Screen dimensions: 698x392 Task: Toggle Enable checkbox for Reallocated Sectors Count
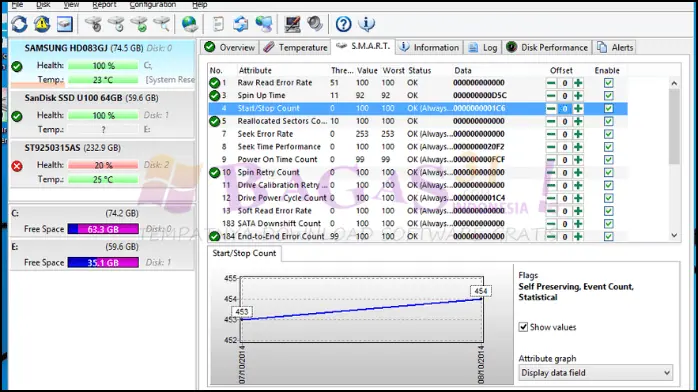tap(609, 121)
